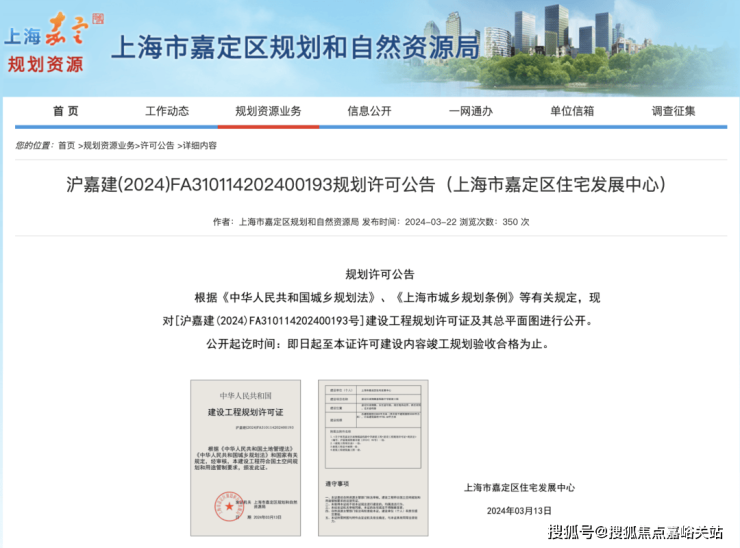Click the 上海市嘉定区规划和自然资源局 banner title
Viewport: 740px width, 548px height.
pos(295,48)
